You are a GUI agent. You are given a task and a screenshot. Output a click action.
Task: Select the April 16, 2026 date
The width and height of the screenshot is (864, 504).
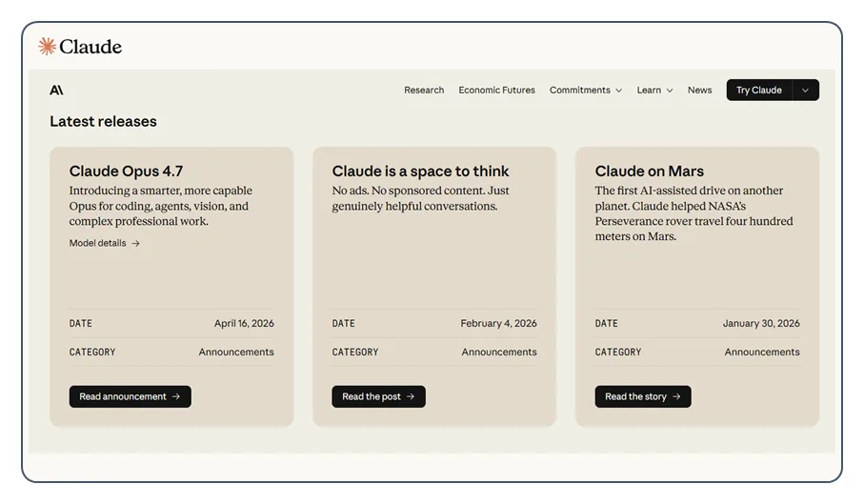(244, 323)
